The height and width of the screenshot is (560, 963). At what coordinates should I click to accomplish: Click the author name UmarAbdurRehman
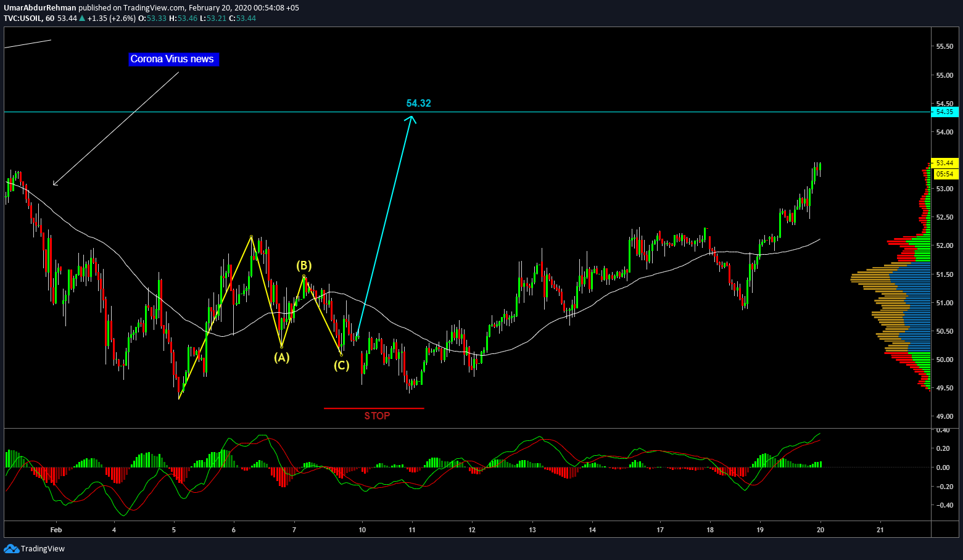pos(40,8)
